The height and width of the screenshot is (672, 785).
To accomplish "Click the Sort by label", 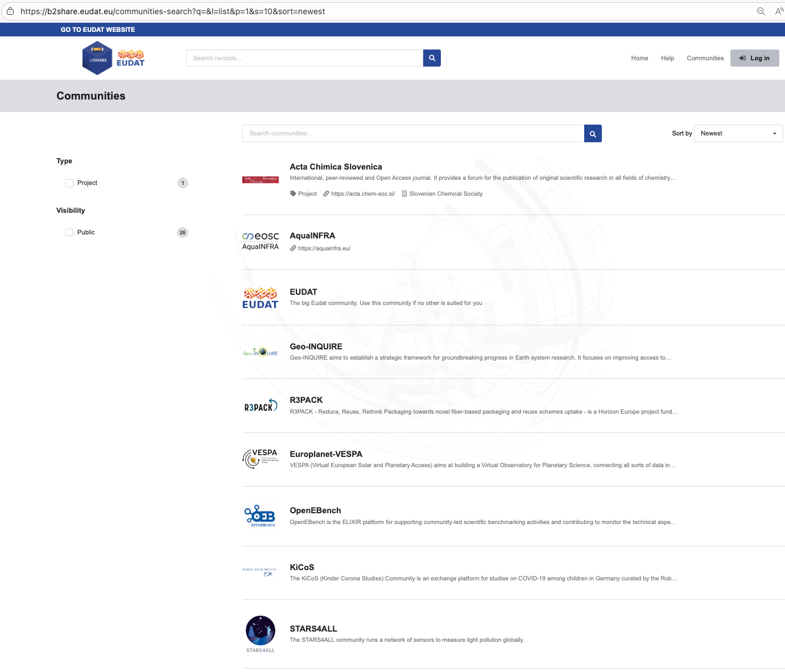I will click(682, 134).
